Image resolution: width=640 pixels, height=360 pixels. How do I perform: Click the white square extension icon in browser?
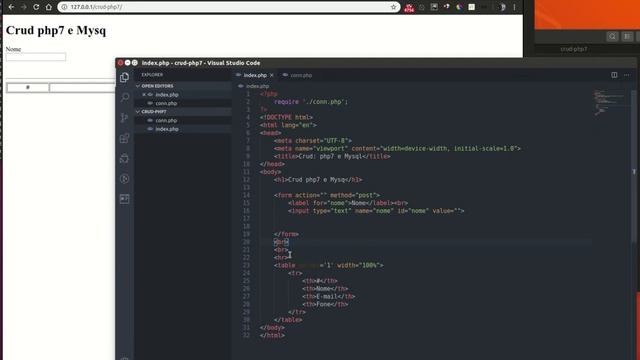click(471, 7)
